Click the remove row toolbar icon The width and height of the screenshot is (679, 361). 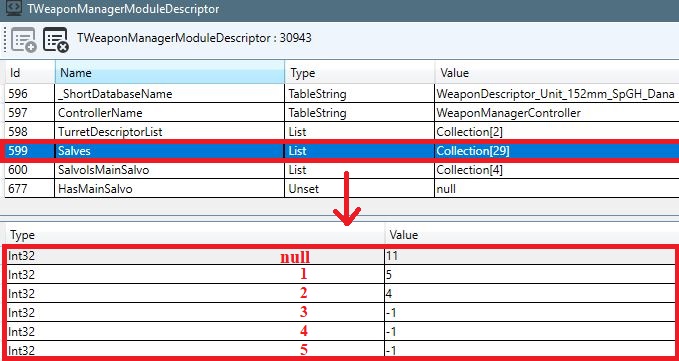click(x=55, y=40)
